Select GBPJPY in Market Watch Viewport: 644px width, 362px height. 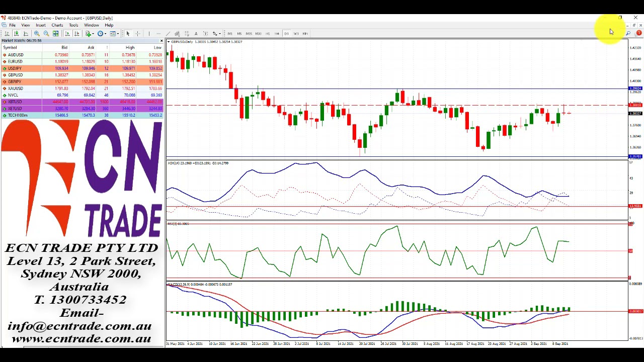pyautogui.click(x=82, y=81)
